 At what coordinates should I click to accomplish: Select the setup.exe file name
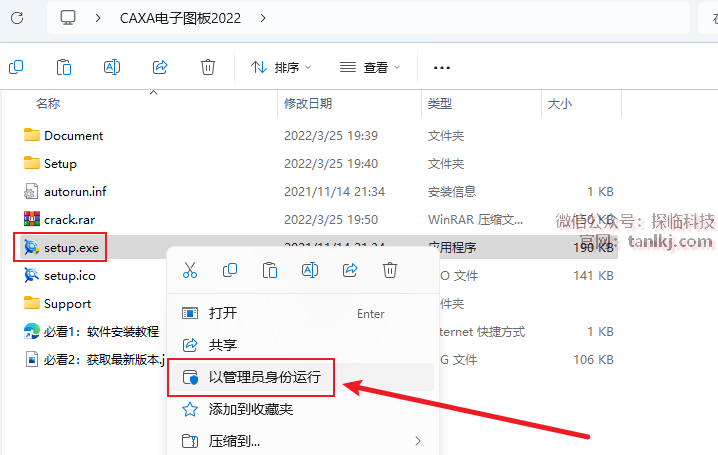point(71,248)
